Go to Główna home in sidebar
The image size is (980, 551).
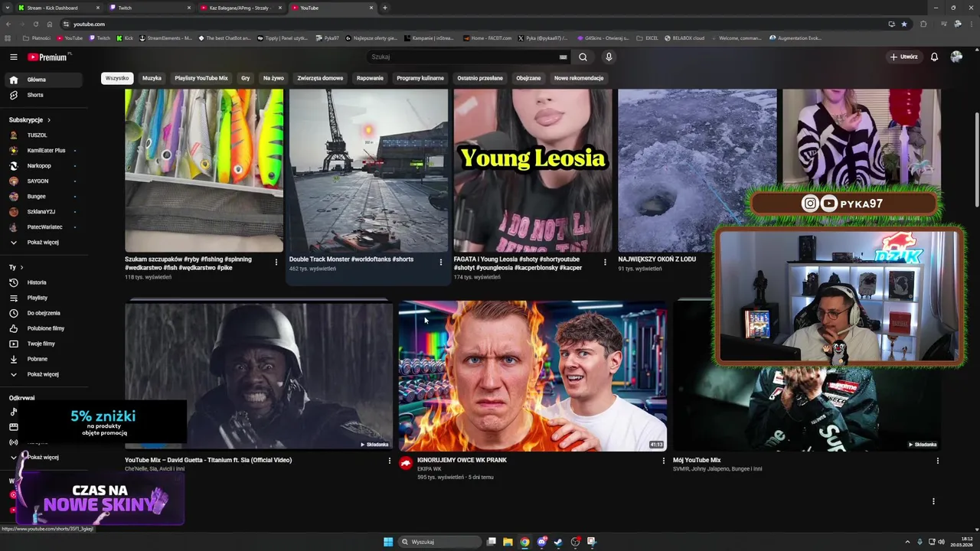43,80
